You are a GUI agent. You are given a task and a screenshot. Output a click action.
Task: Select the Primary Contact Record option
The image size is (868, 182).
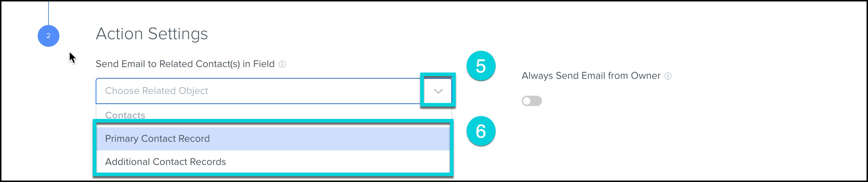pos(157,138)
